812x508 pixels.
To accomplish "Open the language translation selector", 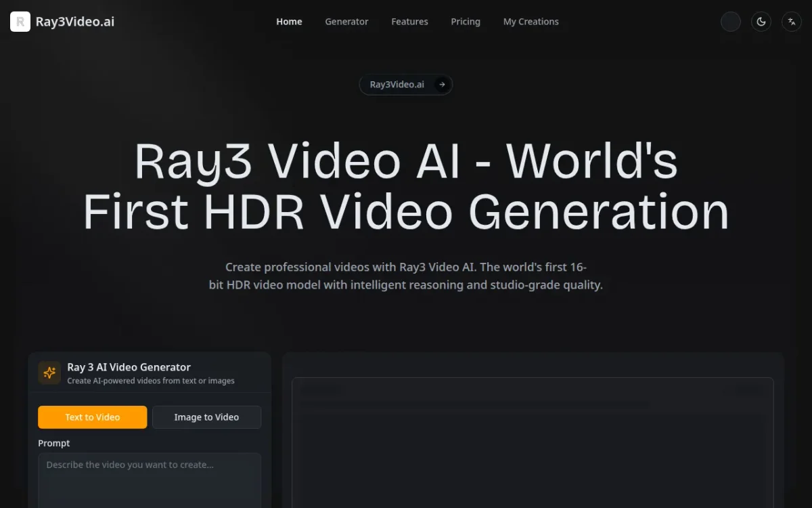I will 792,22.
